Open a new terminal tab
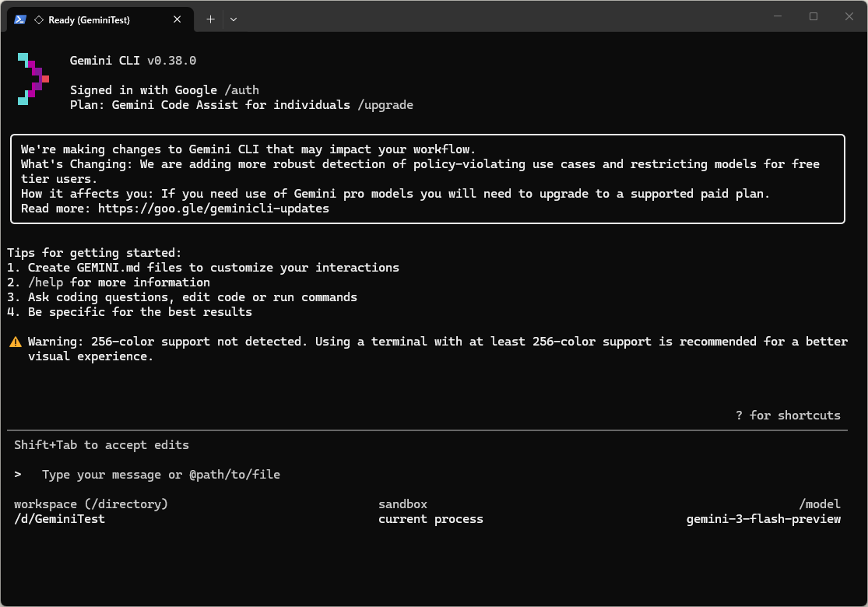Viewport: 868px width, 607px height. click(x=210, y=19)
